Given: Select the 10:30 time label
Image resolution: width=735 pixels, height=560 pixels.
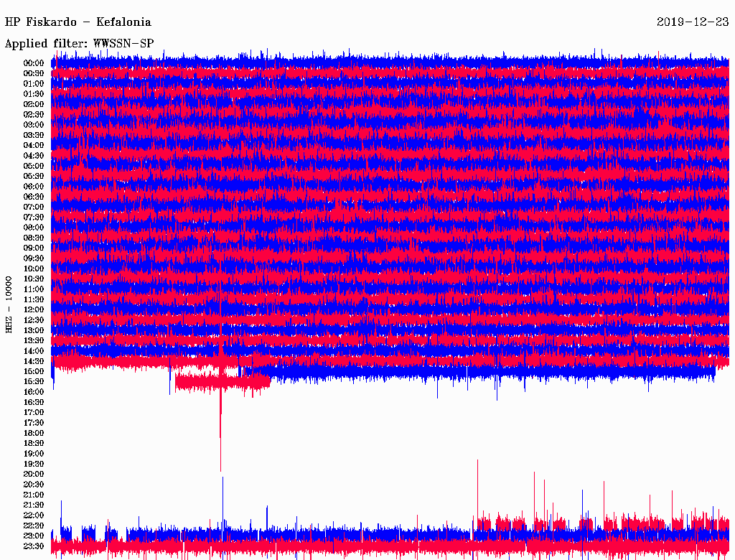Looking at the screenshot, I should click(x=34, y=279).
